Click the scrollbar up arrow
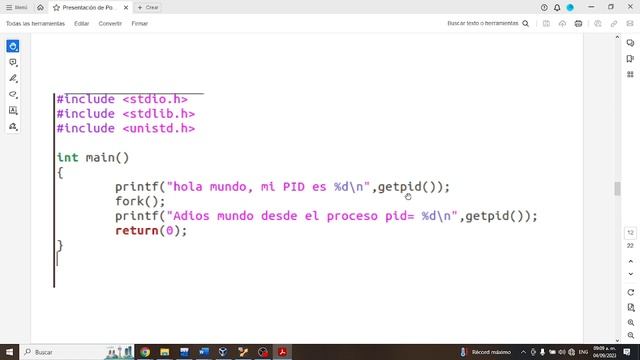 pyautogui.click(x=617, y=37)
